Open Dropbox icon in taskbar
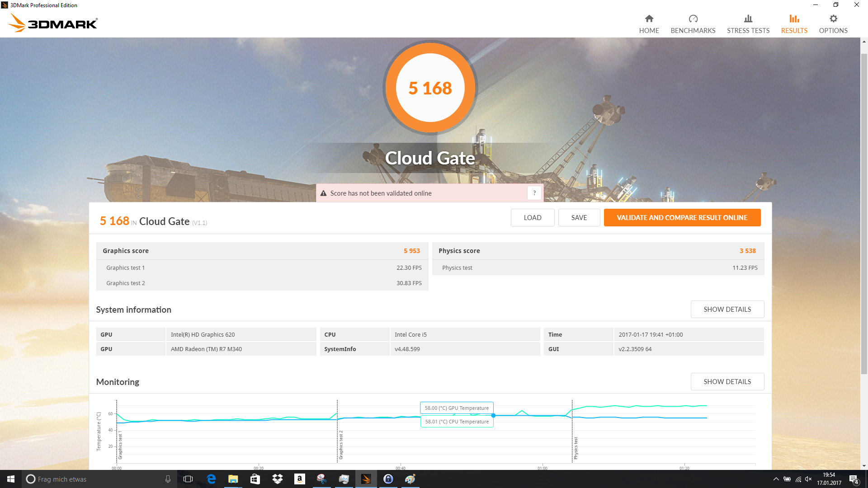868x488 pixels. coord(277,479)
